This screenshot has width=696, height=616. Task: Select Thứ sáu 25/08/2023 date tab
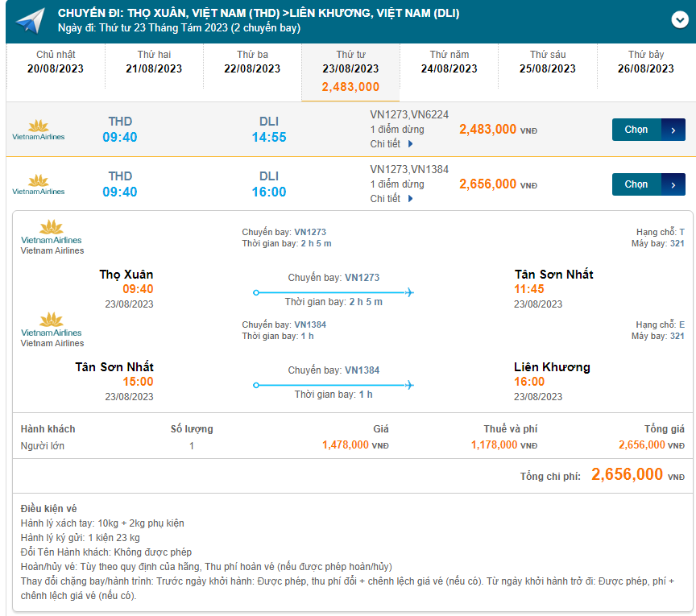(547, 62)
